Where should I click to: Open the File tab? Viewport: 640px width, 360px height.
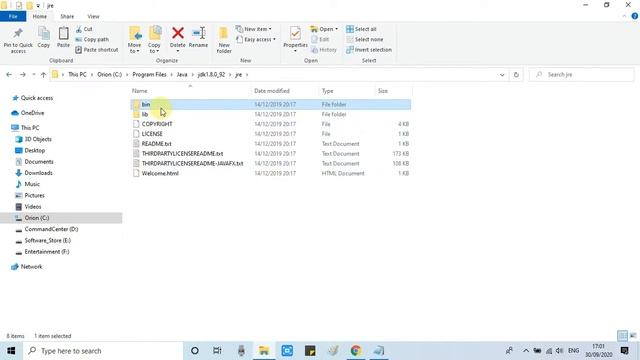tap(13, 16)
